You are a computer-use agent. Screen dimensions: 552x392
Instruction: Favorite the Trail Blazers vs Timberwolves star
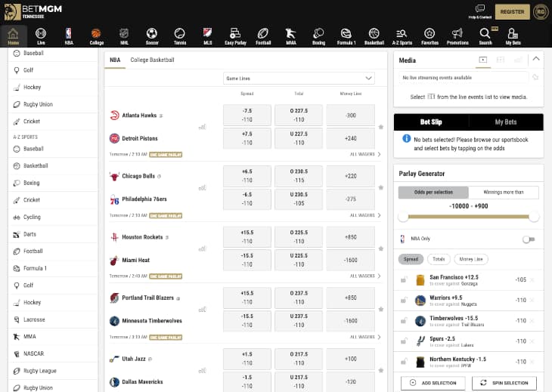pyautogui.click(x=381, y=310)
